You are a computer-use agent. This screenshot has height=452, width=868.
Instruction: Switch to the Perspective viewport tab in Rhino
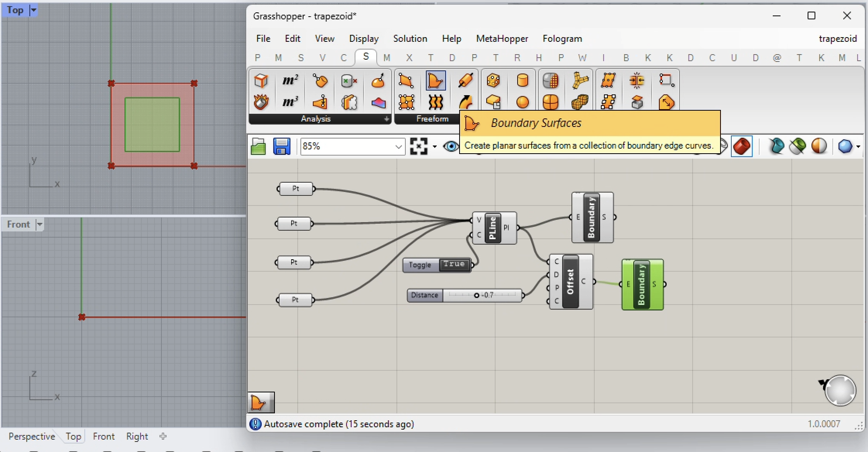32,437
